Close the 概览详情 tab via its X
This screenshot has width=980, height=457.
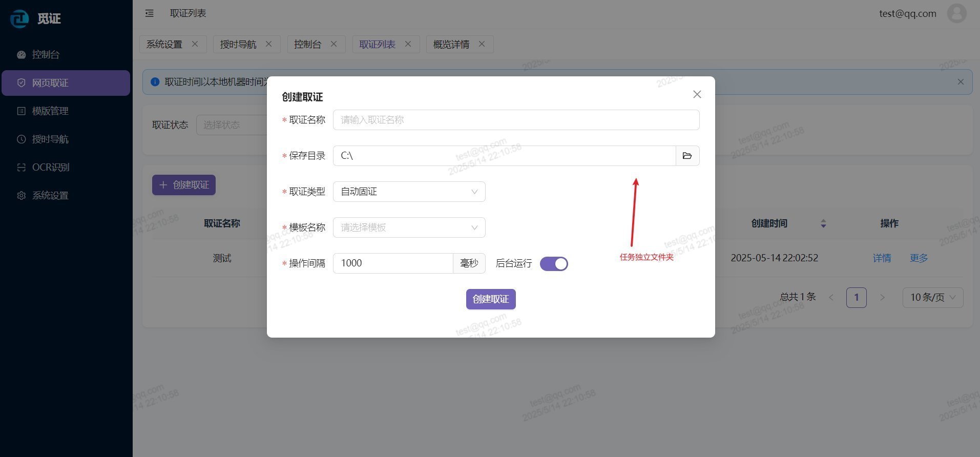point(482,44)
